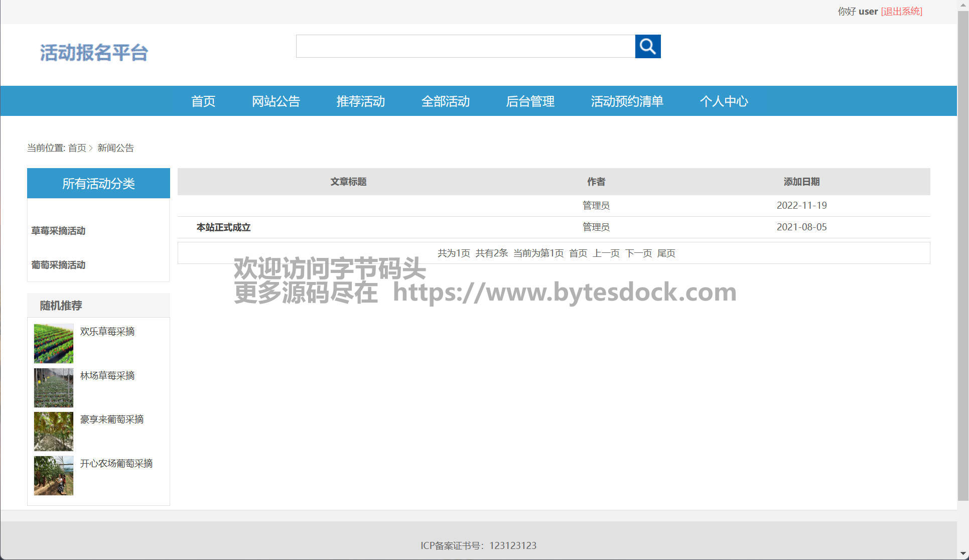Select 全部活动 in the navigation bar
Screen dimensions: 969x560
[445, 101]
